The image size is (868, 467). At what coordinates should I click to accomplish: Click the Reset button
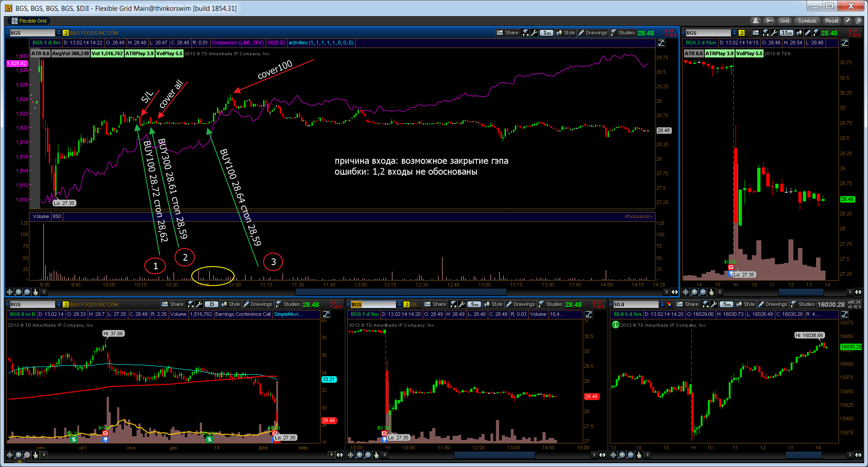(x=831, y=21)
